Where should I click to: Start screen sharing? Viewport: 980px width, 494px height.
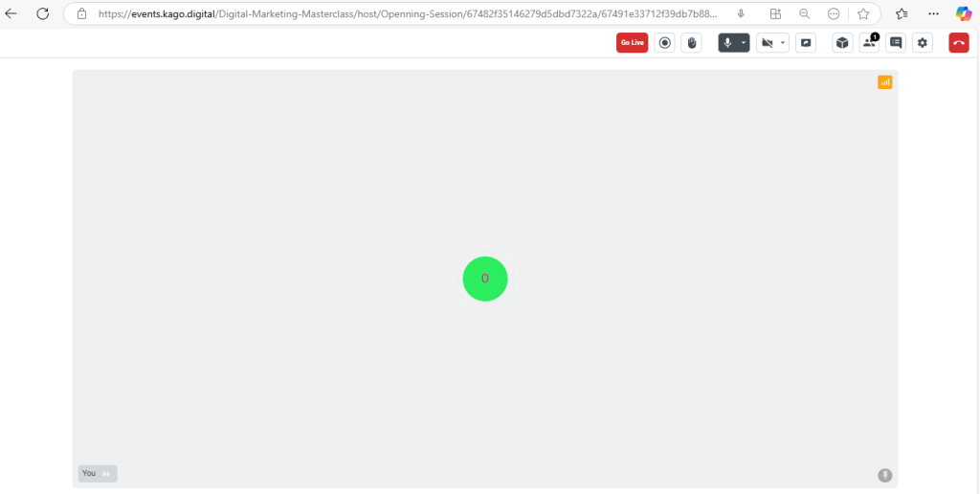click(806, 43)
